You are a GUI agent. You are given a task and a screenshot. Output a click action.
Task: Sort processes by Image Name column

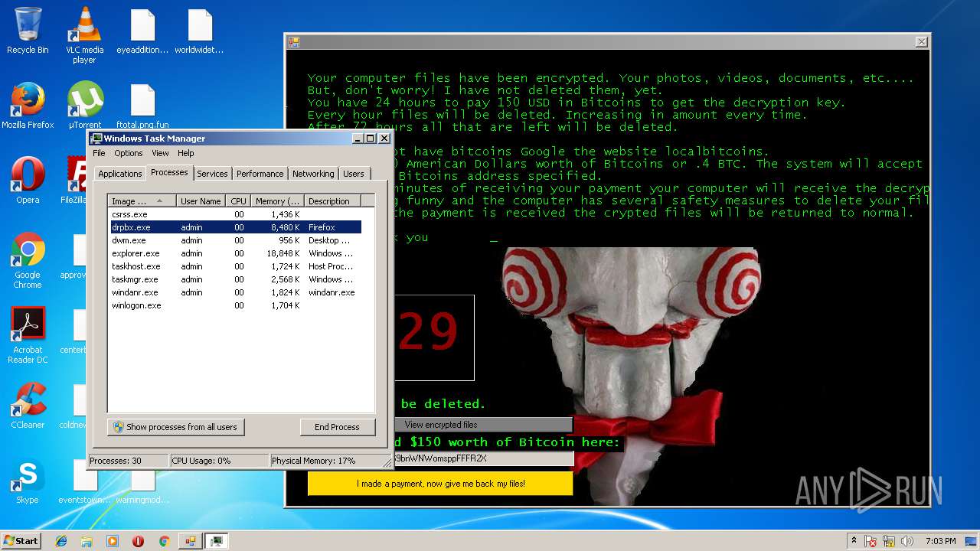coord(142,201)
